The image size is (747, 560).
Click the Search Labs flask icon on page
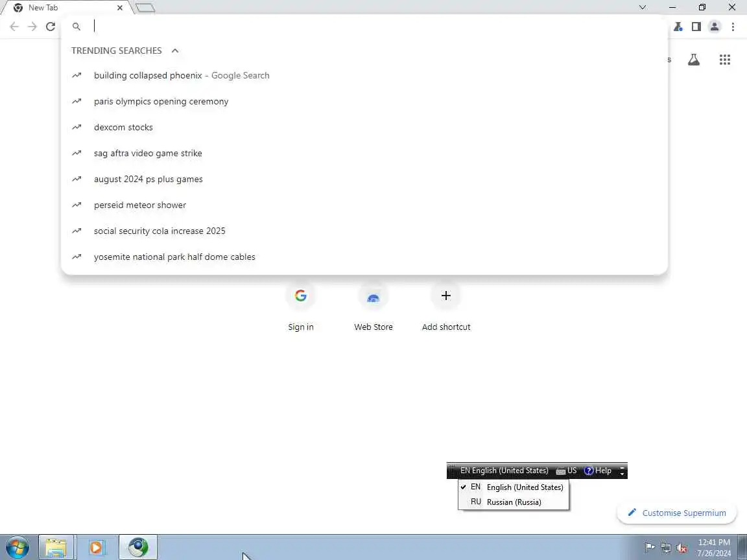[x=694, y=60]
